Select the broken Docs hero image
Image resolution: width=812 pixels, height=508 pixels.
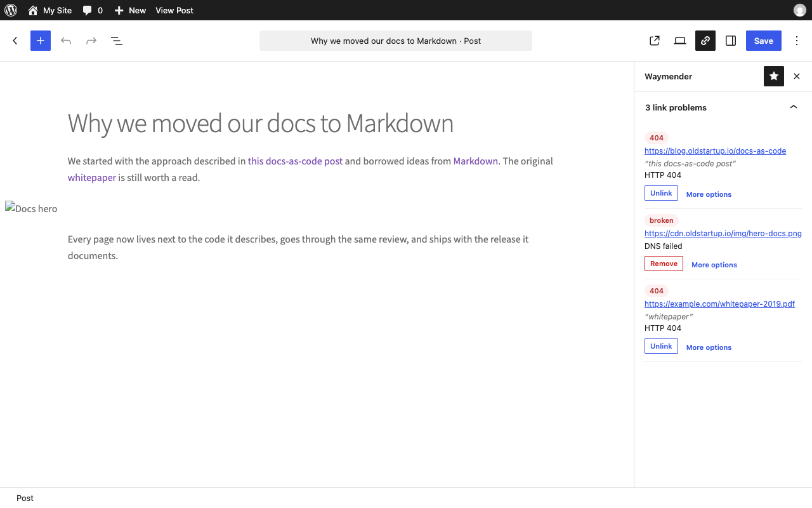[x=31, y=208]
